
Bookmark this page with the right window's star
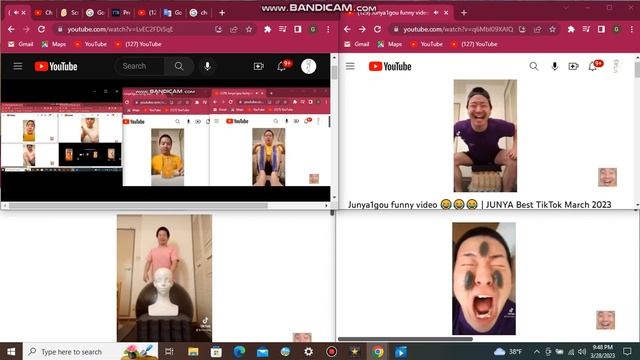coord(552,29)
